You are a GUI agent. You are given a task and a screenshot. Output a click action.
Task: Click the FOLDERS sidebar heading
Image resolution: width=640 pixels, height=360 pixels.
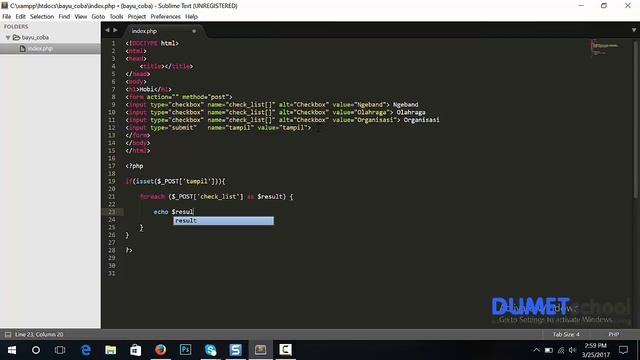pos(16,27)
